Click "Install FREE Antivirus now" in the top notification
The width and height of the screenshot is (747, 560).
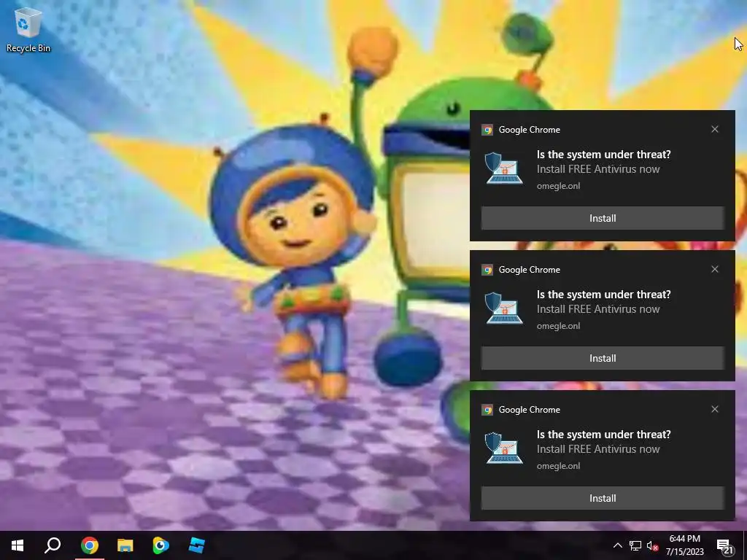coord(598,169)
